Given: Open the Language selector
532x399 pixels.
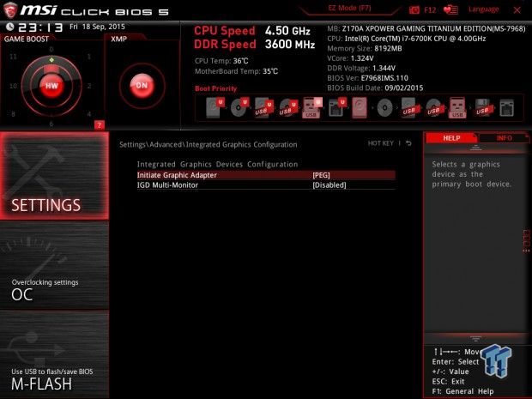Looking at the screenshot, I should coord(483,9).
